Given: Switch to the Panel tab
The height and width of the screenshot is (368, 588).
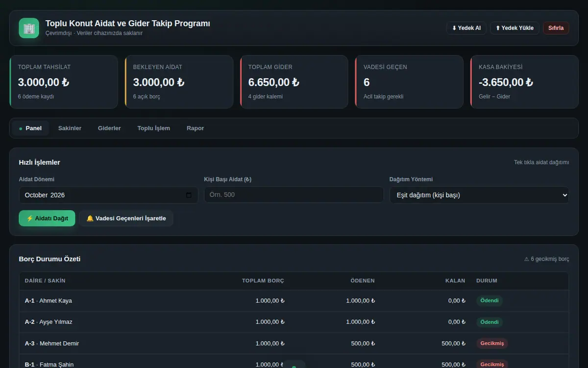Looking at the screenshot, I should coord(30,128).
